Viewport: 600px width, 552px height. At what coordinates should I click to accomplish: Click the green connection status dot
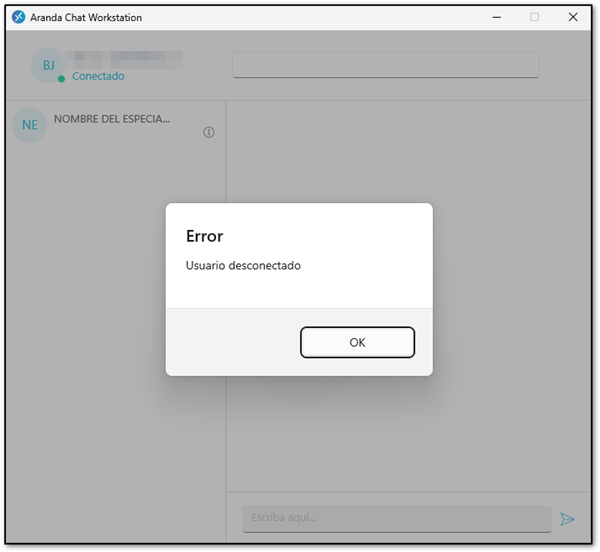point(61,78)
